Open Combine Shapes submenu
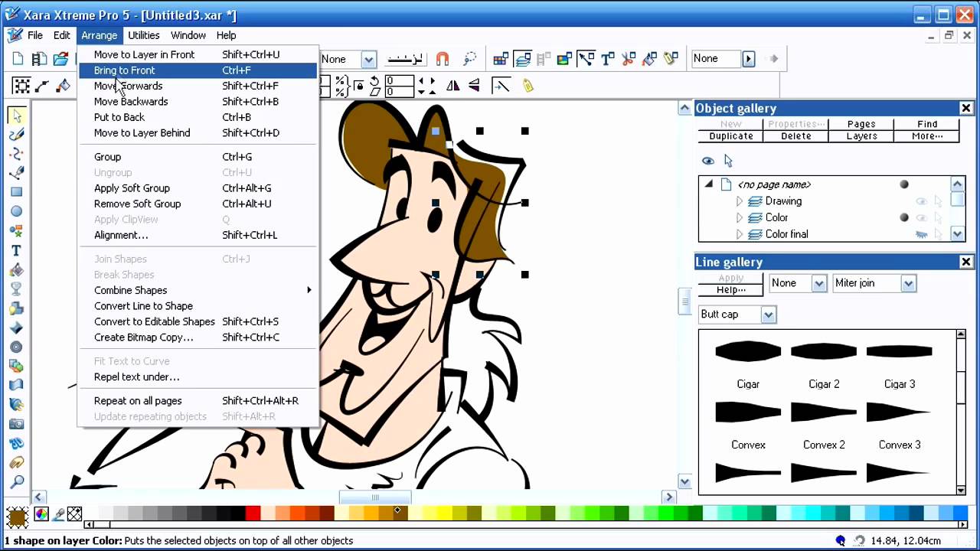The image size is (980, 551). pyautogui.click(x=198, y=290)
